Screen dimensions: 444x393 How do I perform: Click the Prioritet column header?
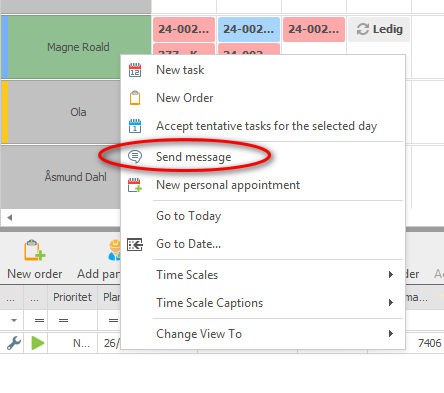[x=72, y=297]
